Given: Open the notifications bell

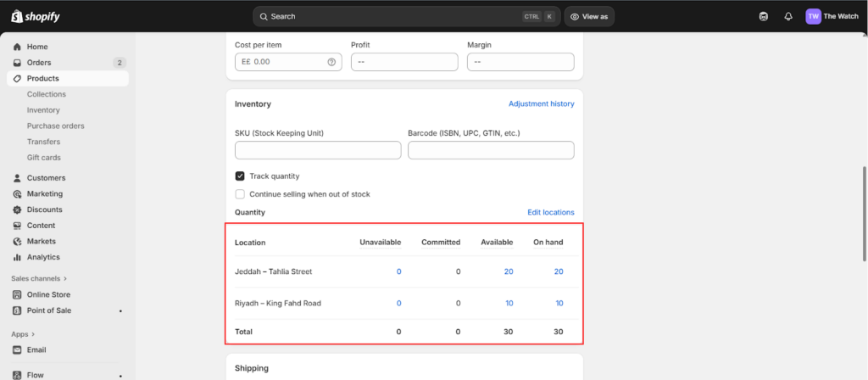Looking at the screenshot, I should point(788,16).
